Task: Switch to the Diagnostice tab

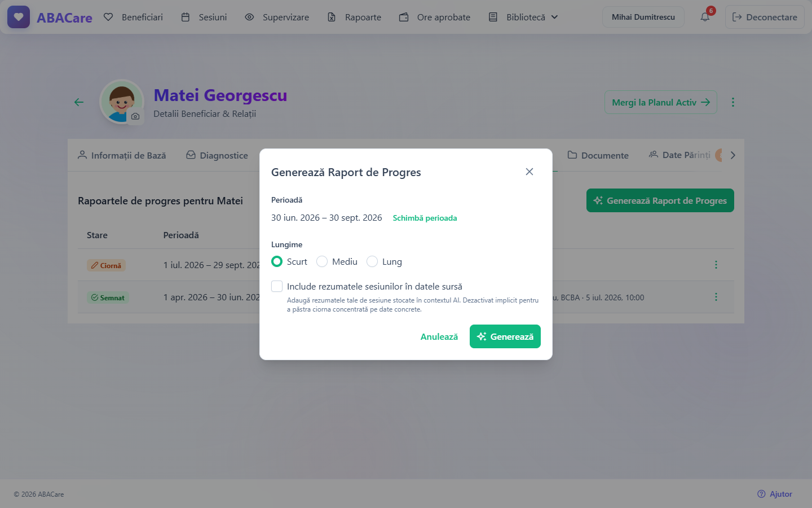Action: 217,155
